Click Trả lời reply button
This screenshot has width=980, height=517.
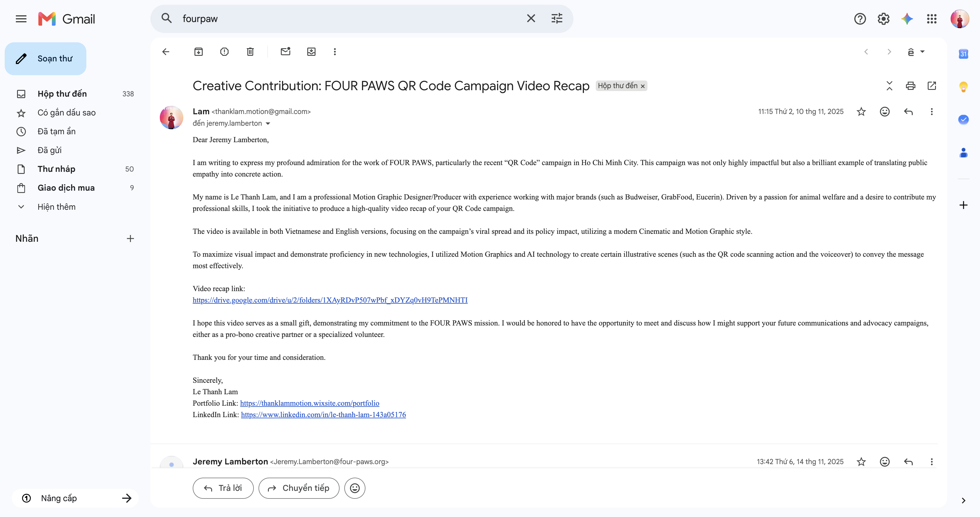click(223, 488)
